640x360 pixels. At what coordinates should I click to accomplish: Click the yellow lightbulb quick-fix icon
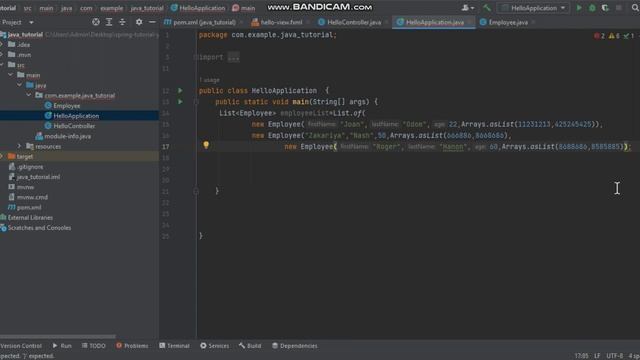point(206,145)
